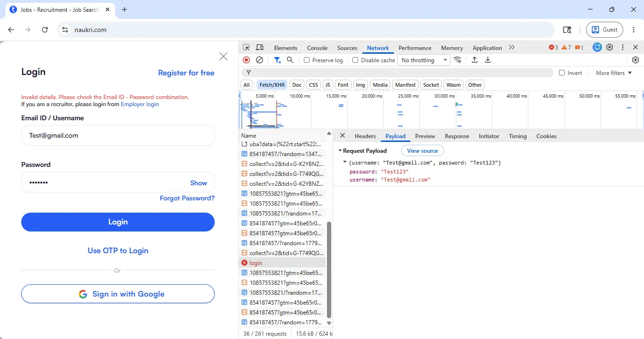Click the Email ID / Username field
The image size is (644, 339).
[118, 135]
